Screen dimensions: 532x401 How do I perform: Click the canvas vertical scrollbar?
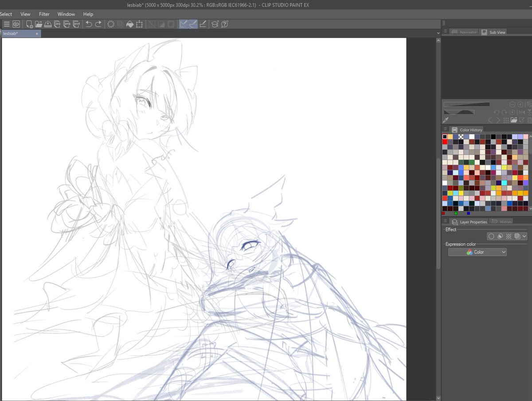point(438,213)
